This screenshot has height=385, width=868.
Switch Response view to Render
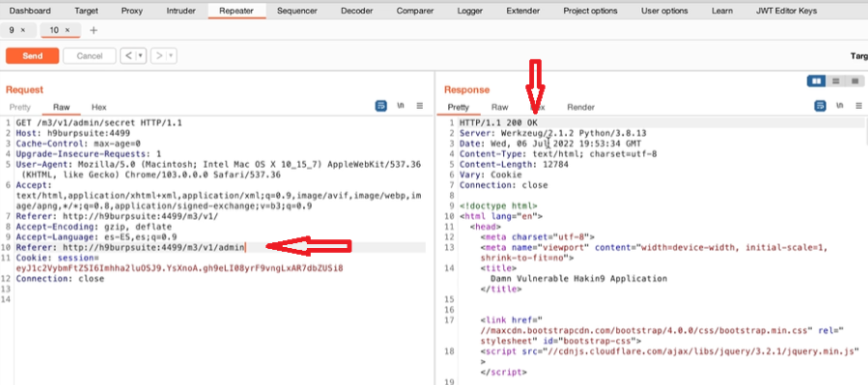(580, 107)
